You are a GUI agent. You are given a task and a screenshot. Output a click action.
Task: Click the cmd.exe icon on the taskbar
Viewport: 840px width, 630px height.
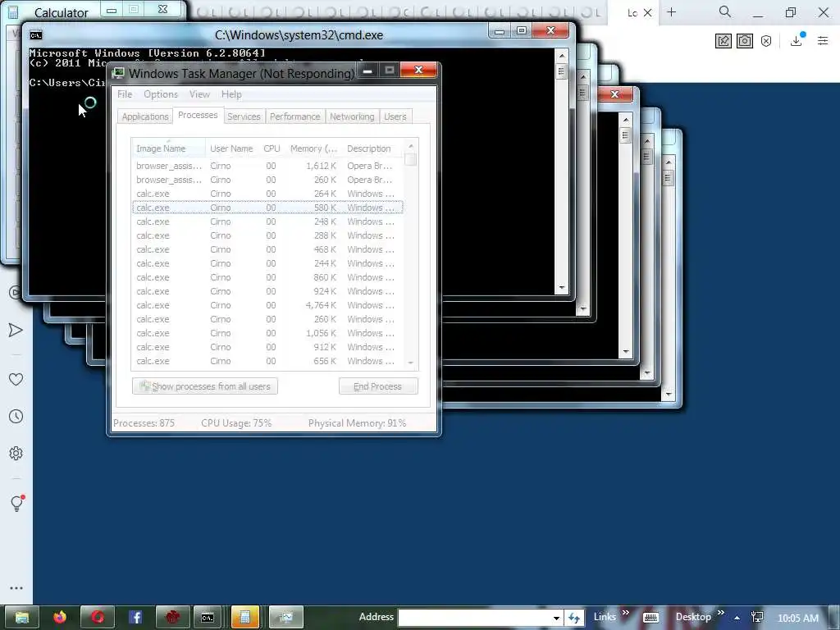209,617
